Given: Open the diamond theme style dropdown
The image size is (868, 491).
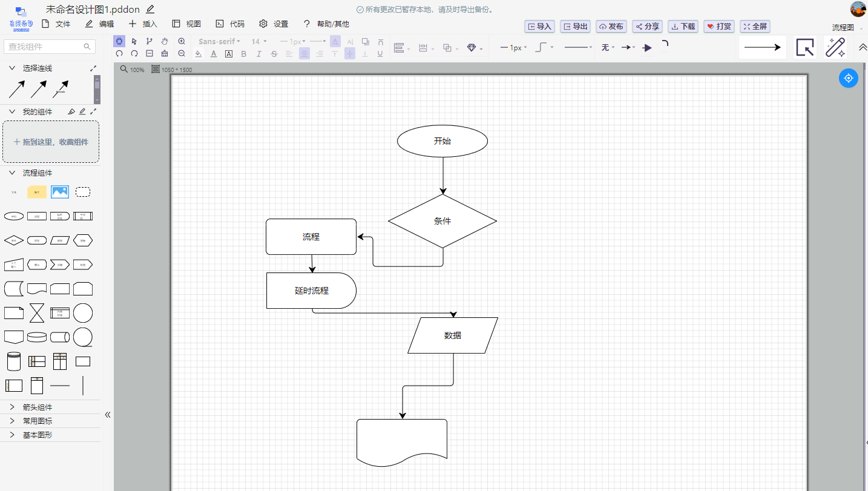Looking at the screenshot, I should click(x=475, y=48).
